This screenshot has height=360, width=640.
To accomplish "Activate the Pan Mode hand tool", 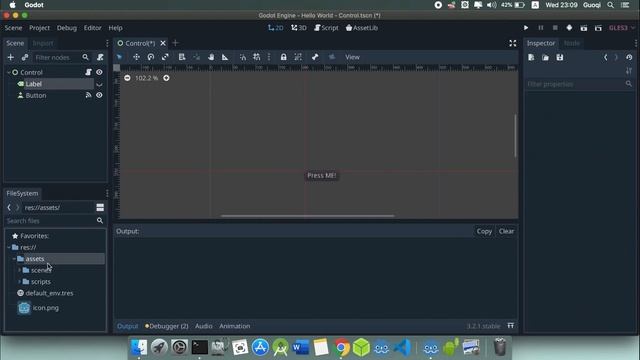I will point(211,57).
